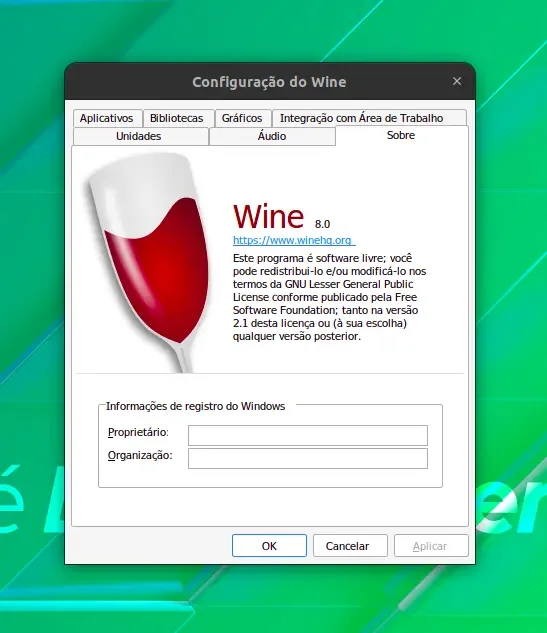Open the Aplicativos tab
The image size is (547, 633).
108,118
